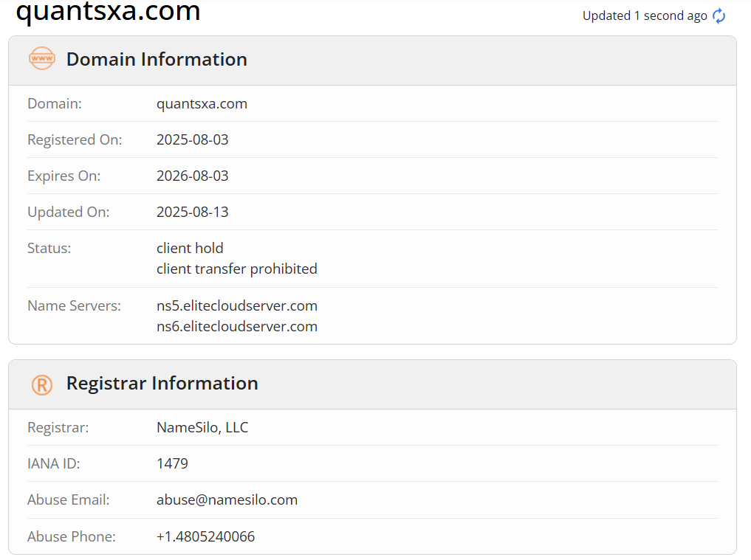The image size is (751, 560).
Task: Click name server ns5.elitecloudserver.com
Action: (237, 306)
